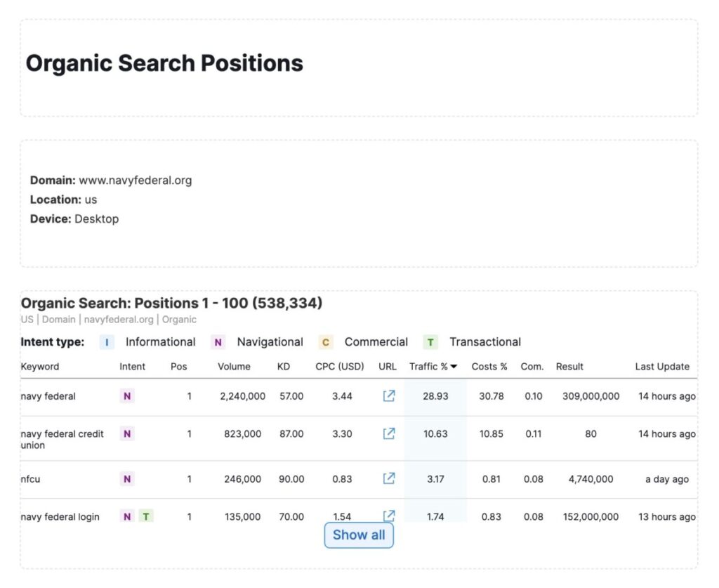Click volume value 2,240,000
Screen dimensions: 719x588
tap(242, 396)
